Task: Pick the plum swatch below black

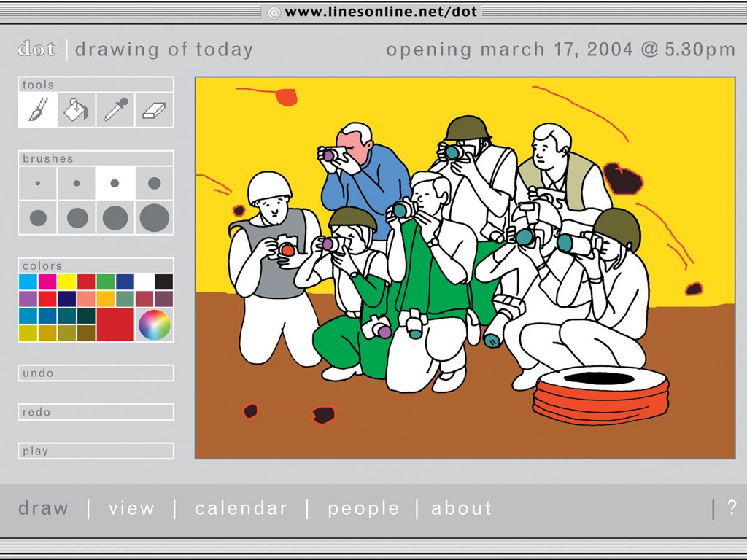Action: click(164, 298)
